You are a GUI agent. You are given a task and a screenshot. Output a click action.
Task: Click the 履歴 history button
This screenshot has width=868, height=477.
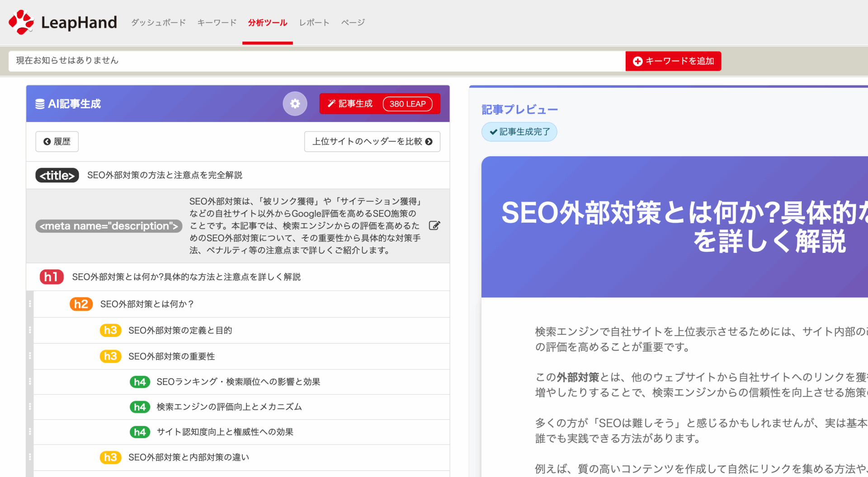57,141
